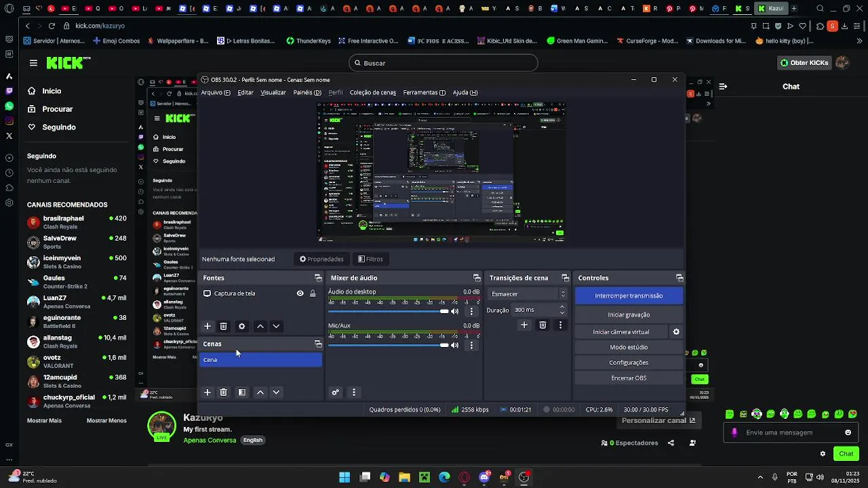Open source properties gear in Fontes panel
This screenshot has height=488, width=868.
[241, 326]
